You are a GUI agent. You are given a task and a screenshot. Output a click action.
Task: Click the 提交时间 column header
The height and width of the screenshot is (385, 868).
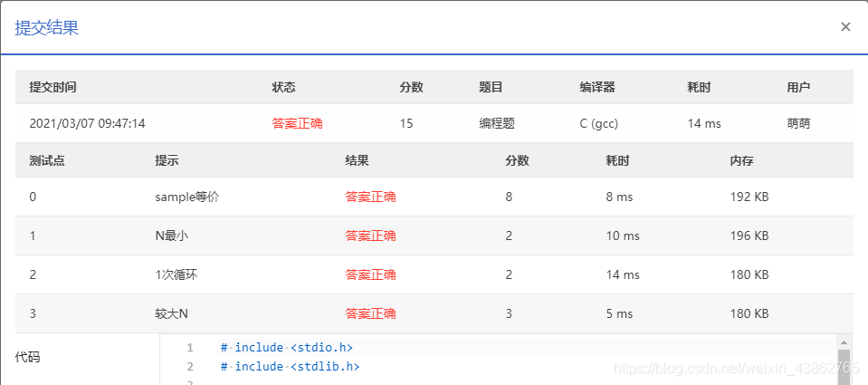pyautogui.click(x=52, y=87)
